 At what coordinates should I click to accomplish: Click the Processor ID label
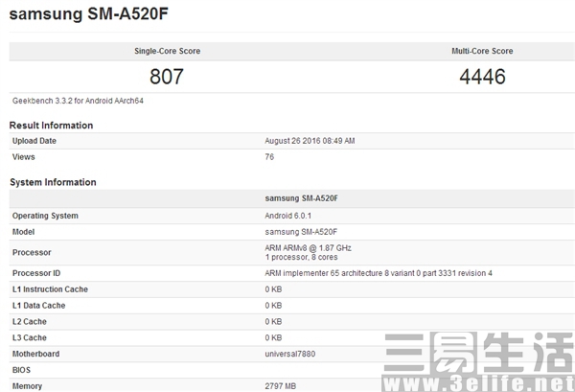click(36, 273)
